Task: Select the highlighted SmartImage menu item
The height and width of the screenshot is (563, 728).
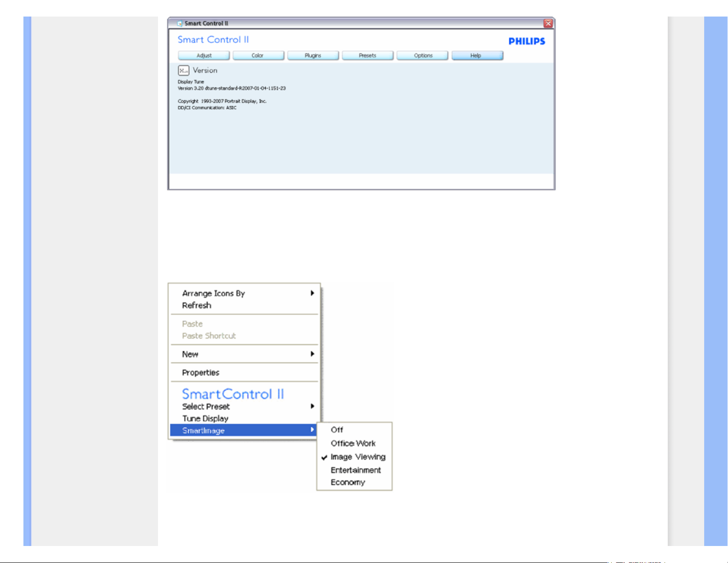Action: coord(243,430)
